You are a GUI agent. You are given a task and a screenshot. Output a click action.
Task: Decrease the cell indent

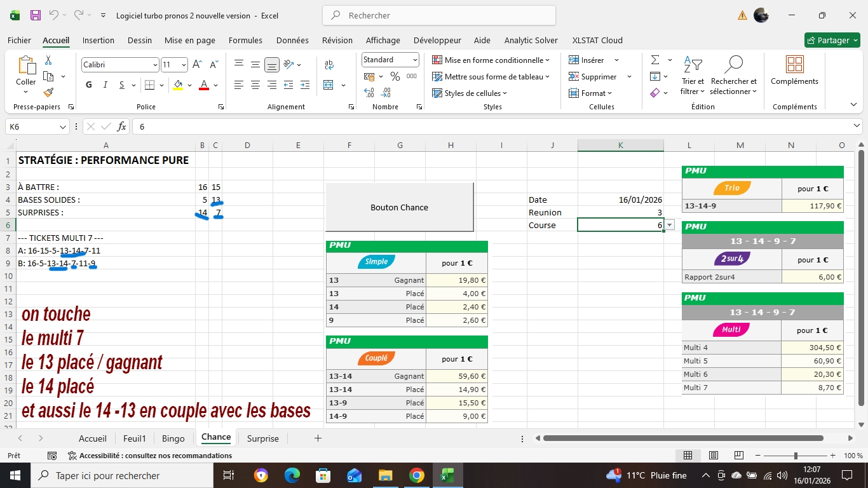[288, 85]
